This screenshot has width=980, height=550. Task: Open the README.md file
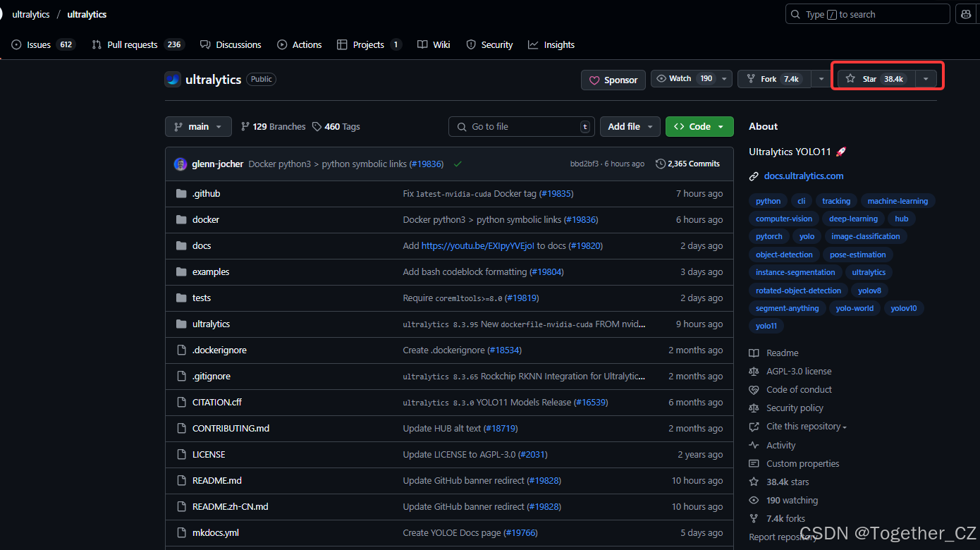217,480
